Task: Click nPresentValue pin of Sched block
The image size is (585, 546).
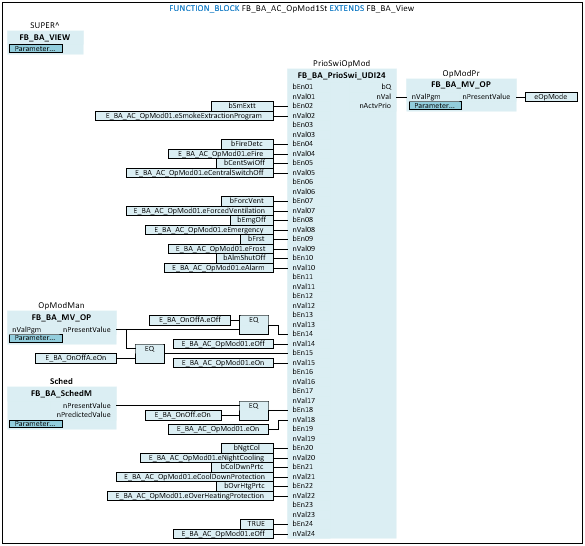Action: [x=87, y=405]
